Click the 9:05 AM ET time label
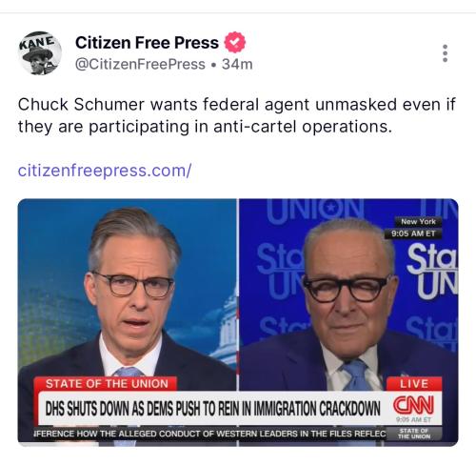476x466 pixels. 413,233
